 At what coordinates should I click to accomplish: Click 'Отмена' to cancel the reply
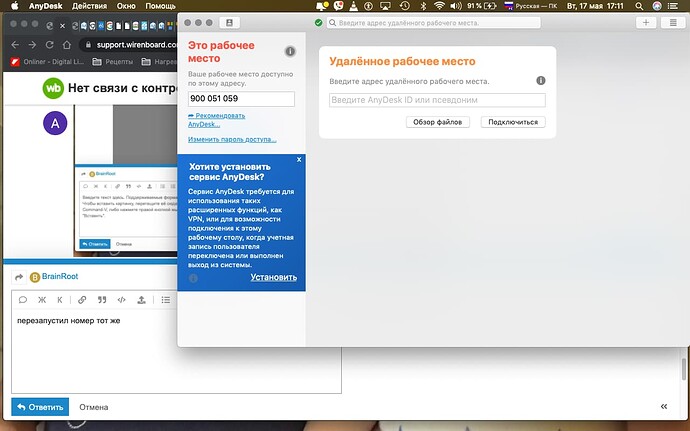[94, 407]
